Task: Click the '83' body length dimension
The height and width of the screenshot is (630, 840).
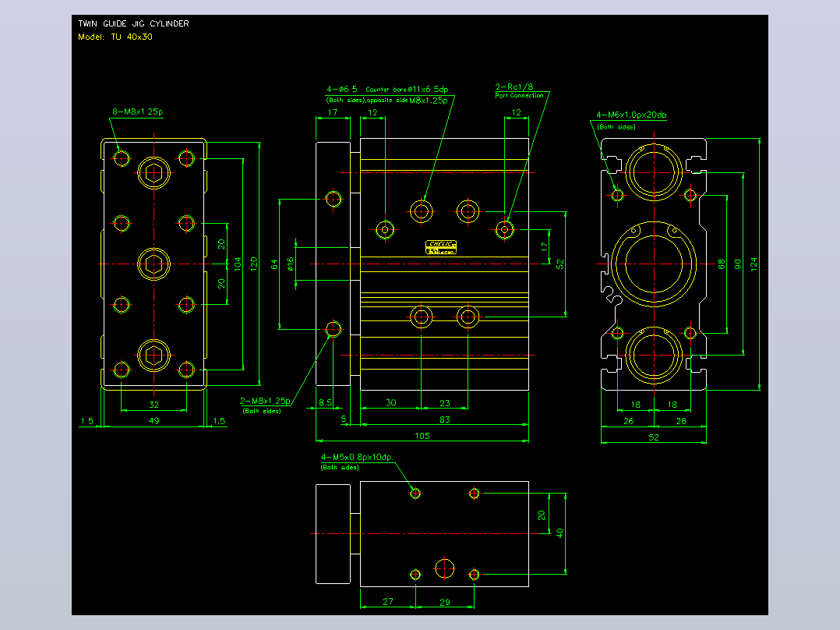Action: (445, 419)
